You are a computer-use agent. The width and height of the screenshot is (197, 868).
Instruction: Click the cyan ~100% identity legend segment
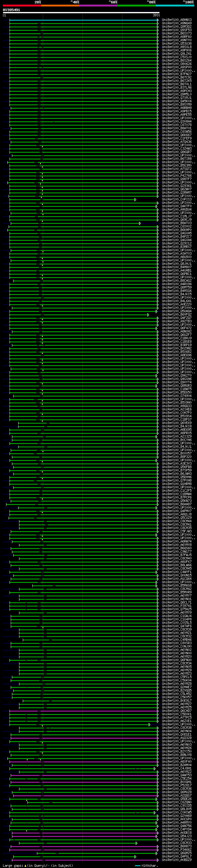175,6
